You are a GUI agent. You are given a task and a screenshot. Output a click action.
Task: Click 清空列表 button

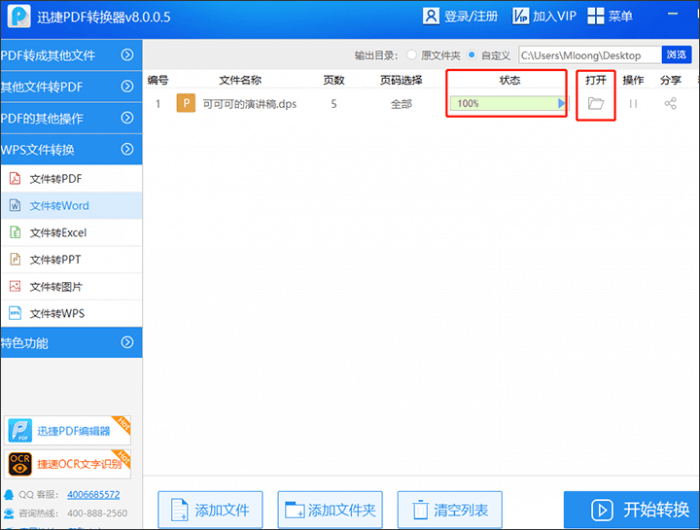tap(450, 509)
